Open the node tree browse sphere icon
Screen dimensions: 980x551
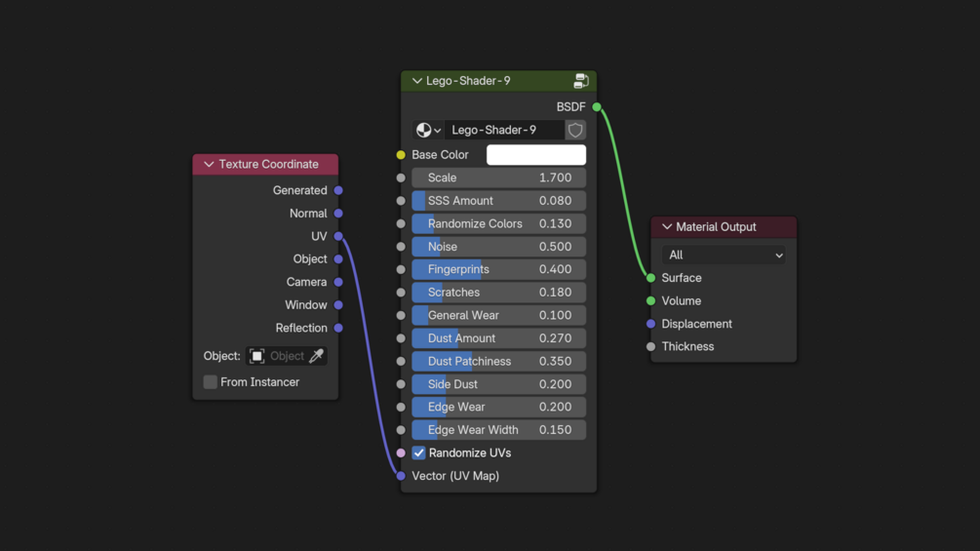pyautogui.click(x=424, y=130)
